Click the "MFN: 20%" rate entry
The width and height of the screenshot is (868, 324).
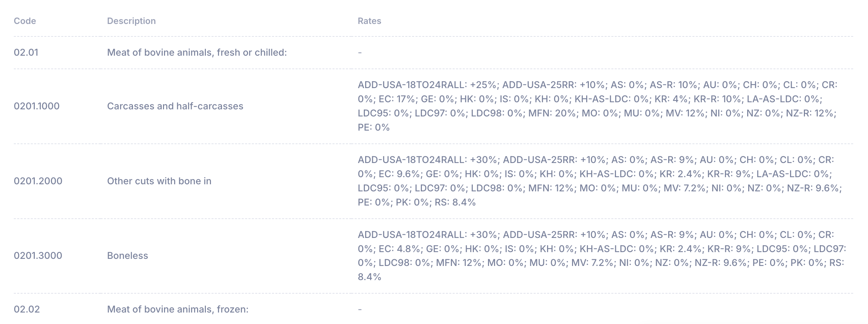[551, 113]
